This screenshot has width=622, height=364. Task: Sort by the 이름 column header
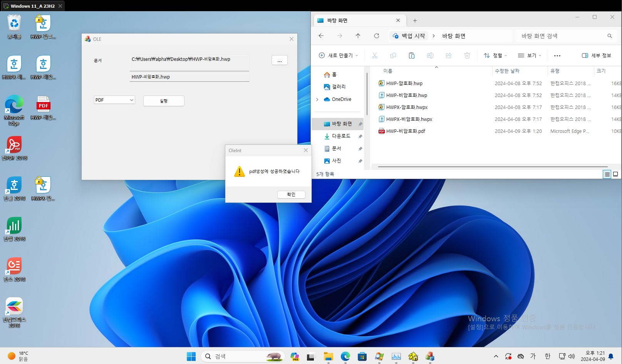[x=388, y=71]
